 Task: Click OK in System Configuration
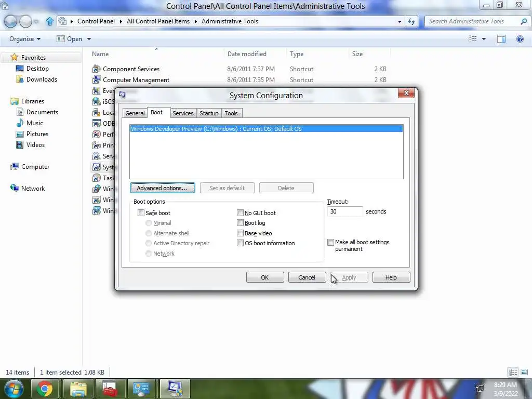pyautogui.click(x=265, y=277)
